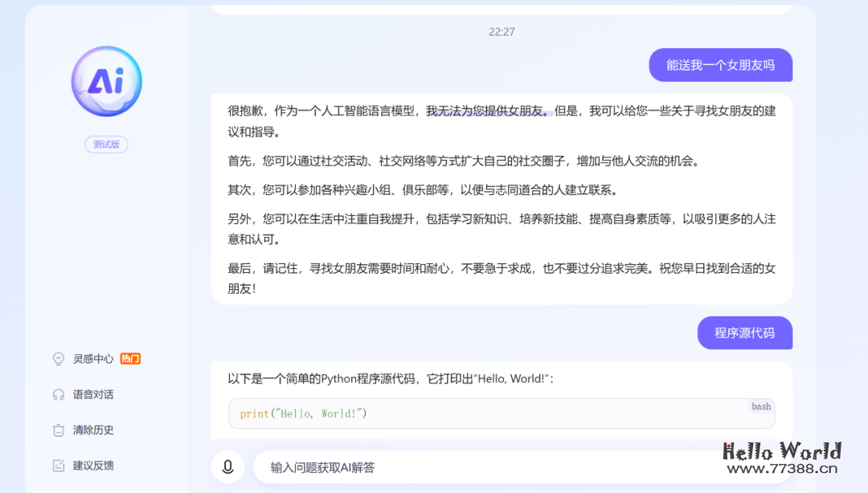Click the 能送我一个女朋友吗 message bubble
Viewport: 868px width, 493px height.
coord(720,65)
